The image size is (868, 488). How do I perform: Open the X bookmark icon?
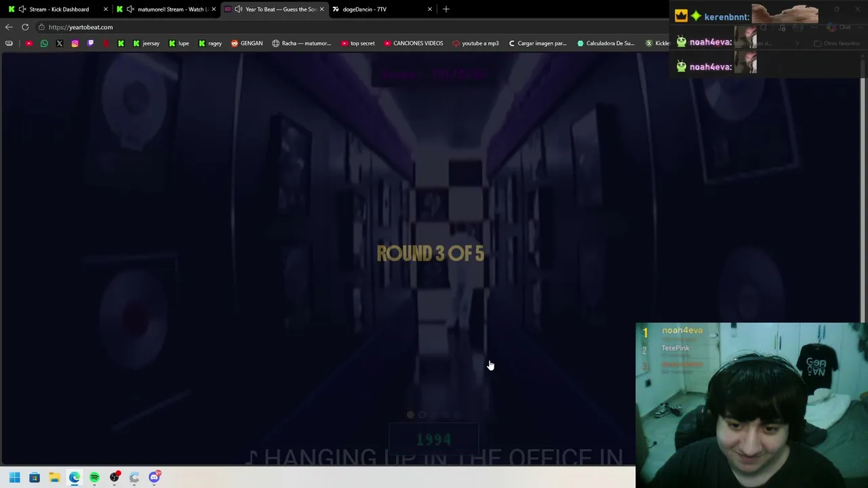[x=60, y=43]
